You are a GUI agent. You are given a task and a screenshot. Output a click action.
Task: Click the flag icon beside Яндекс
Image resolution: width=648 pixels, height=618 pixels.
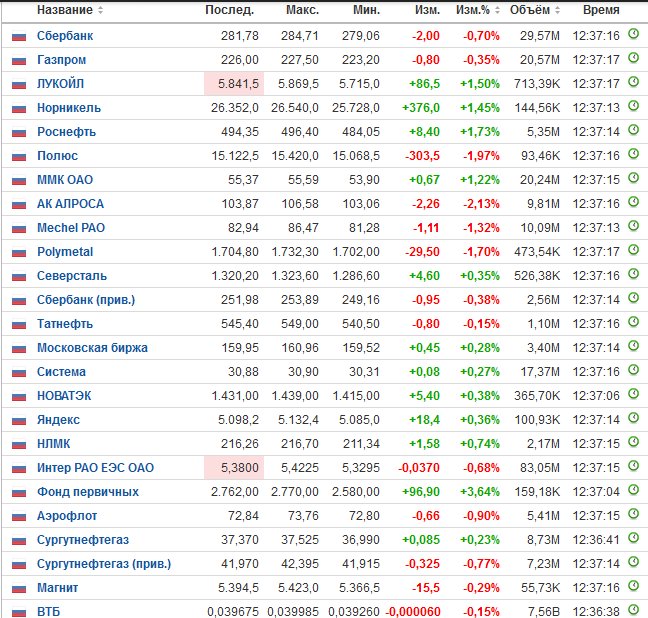[x=19, y=421]
